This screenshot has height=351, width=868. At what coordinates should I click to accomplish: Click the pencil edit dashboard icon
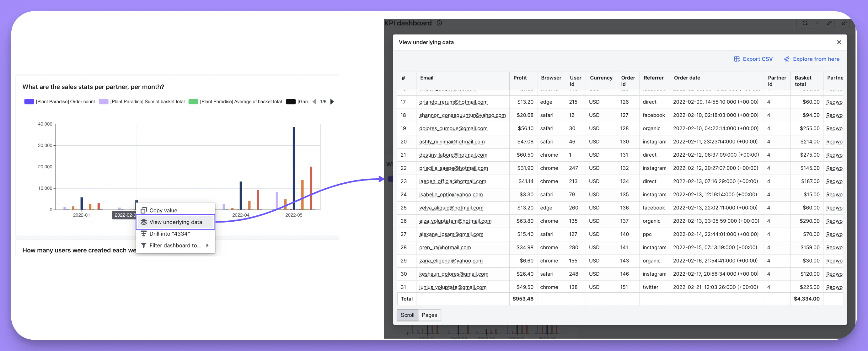829,23
